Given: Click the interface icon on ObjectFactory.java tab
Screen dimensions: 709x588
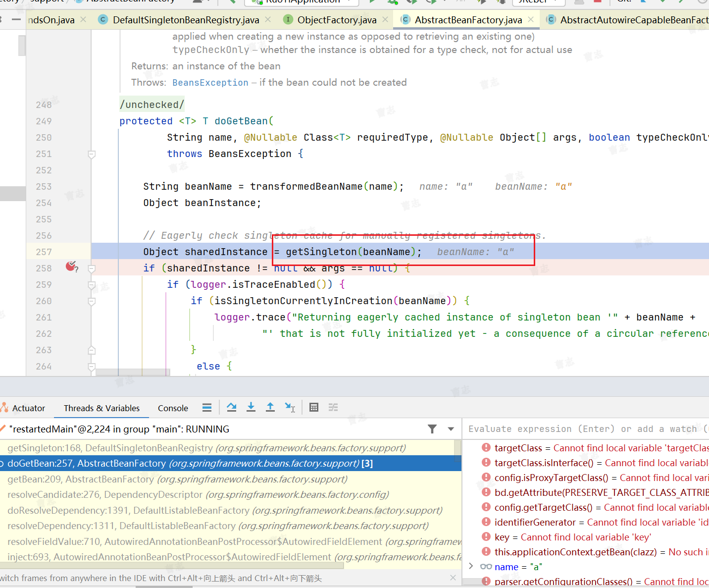Looking at the screenshot, I should click(x=288, y=19).
